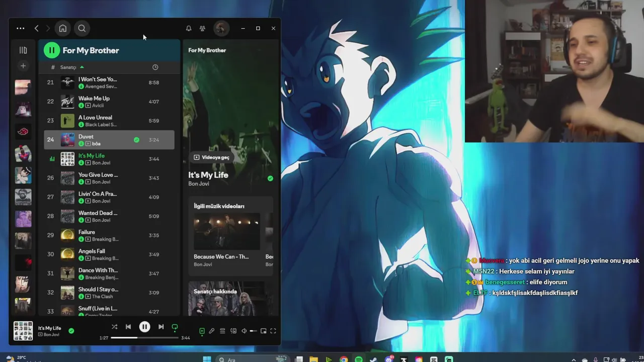Enter full screen mode
This screenshot has height=362, width=644.
(273, 331)
